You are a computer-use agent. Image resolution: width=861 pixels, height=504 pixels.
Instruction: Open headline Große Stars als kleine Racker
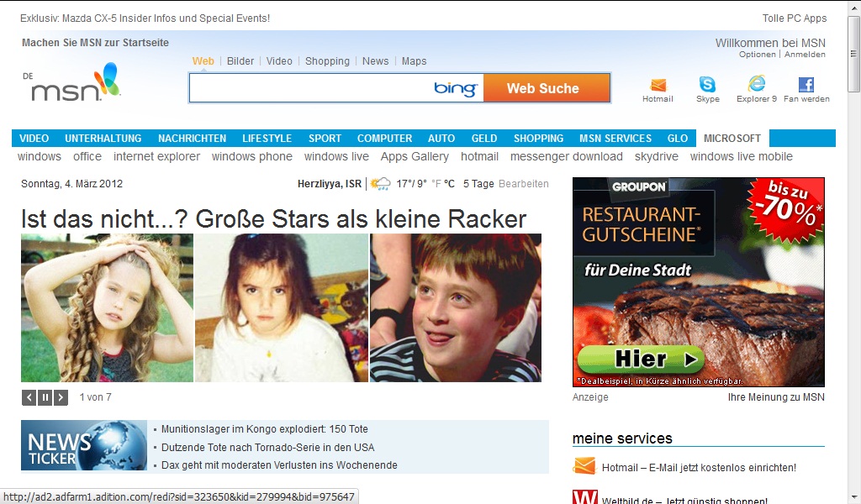pos(273,219)
